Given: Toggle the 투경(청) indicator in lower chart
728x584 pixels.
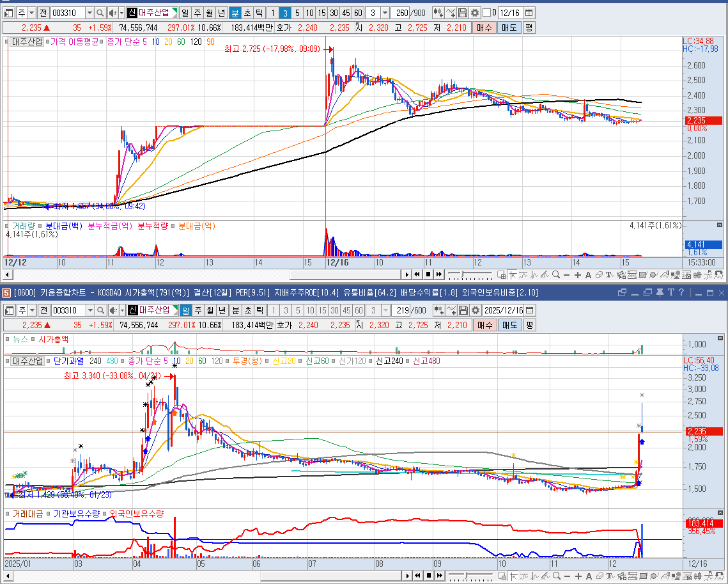Looking at the screenshot, I should (228, 361).
